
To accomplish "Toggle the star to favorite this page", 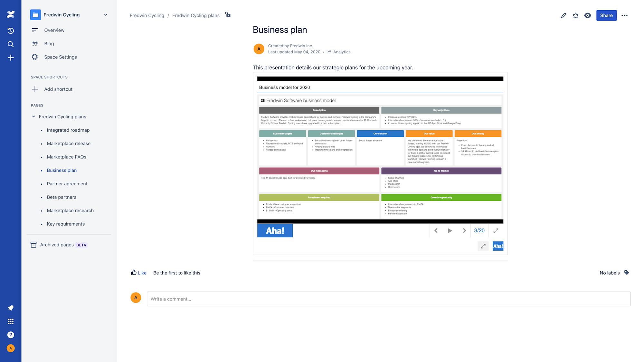I will click(575, 15).
